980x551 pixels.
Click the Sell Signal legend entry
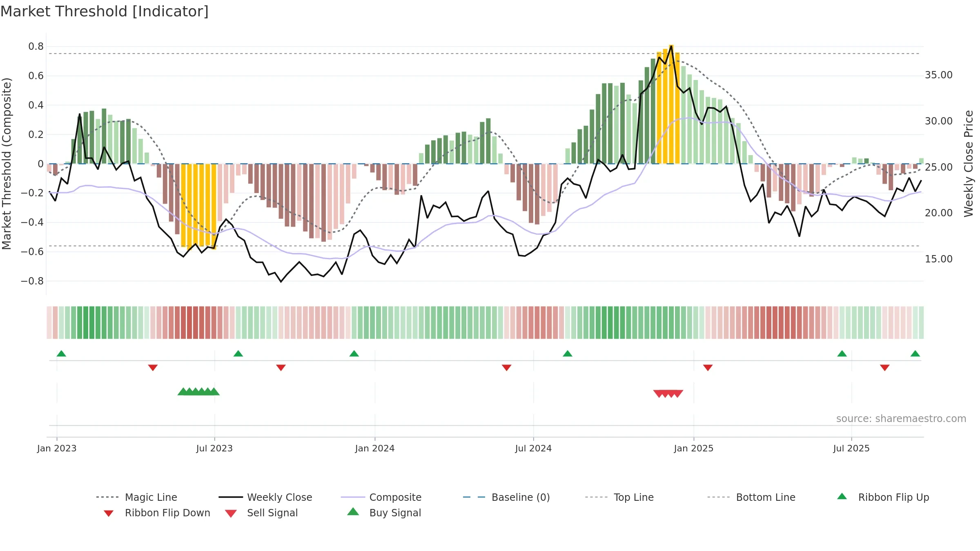(x=261, y=513)
